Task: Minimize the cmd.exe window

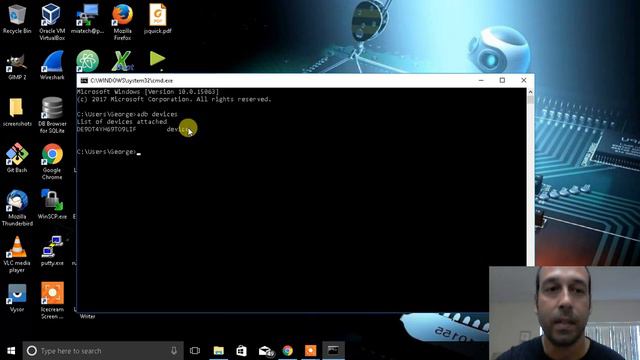Action: tap(481, 80)
